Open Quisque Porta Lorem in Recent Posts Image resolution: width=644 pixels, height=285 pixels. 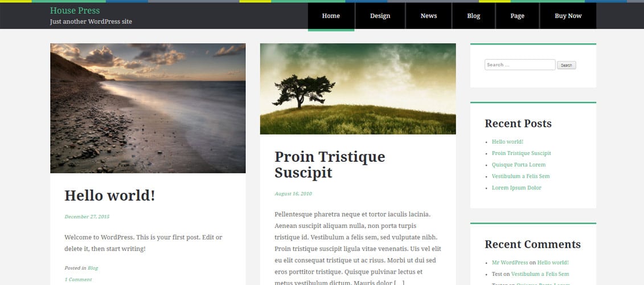[519, 165]
